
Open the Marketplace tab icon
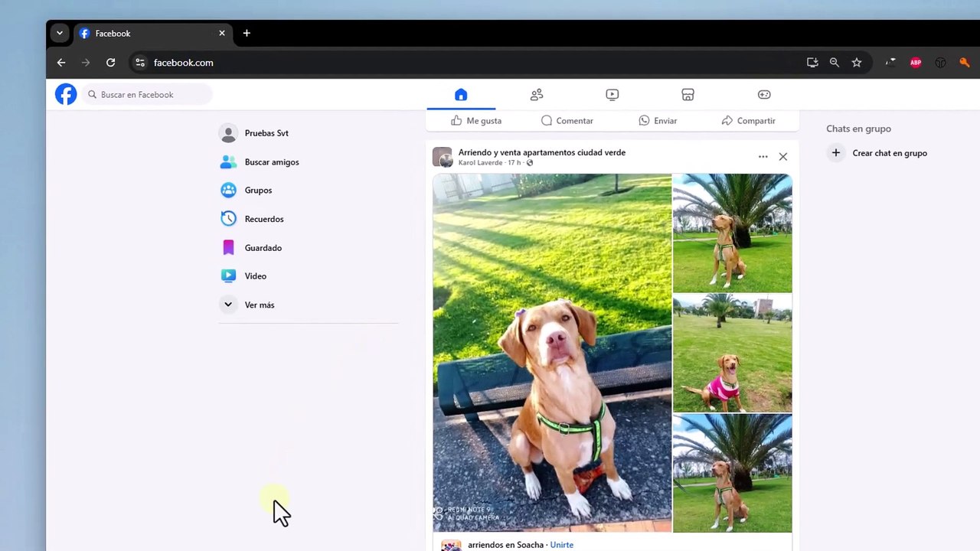point(688,95)
